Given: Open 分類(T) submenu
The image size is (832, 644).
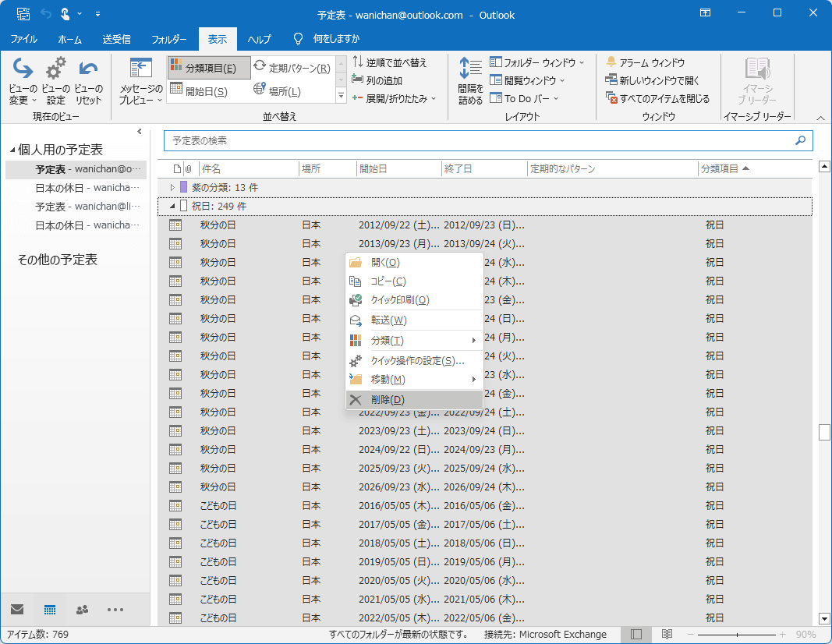Looking at the screenshot, I should (414, 341).
